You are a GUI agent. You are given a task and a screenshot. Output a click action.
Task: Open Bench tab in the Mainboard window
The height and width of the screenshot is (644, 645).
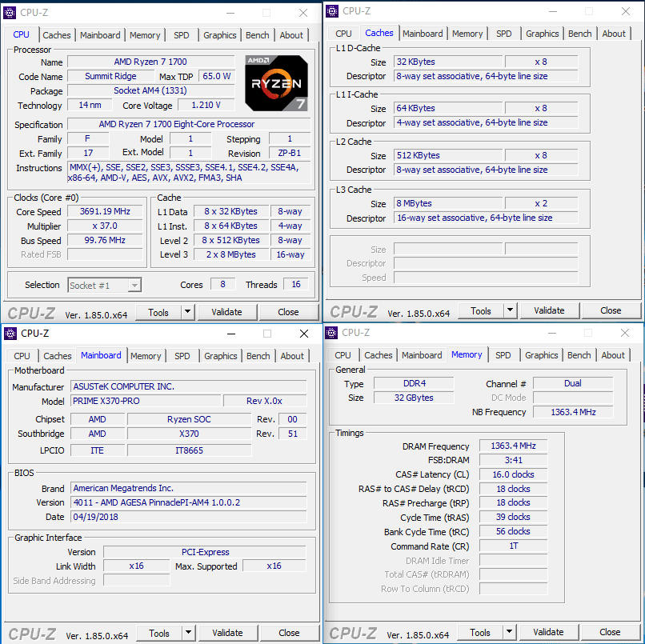(x=258, y=356)
